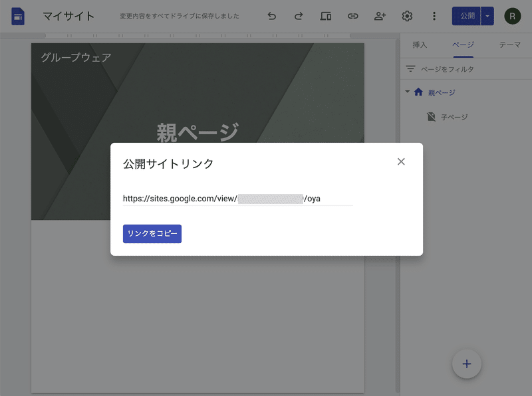Undo the last change
Screen dimensions: 532x396
click(271, 16)
